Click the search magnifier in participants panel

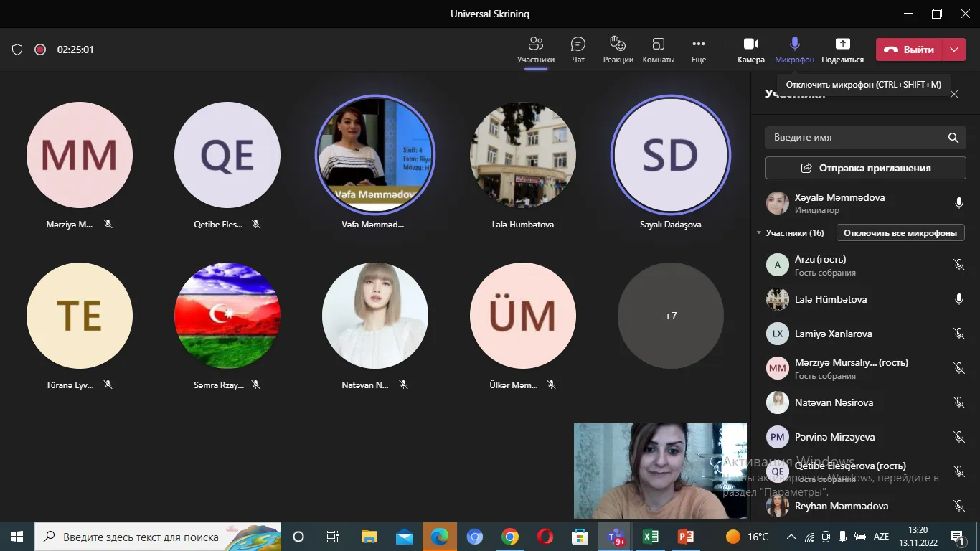953,138
